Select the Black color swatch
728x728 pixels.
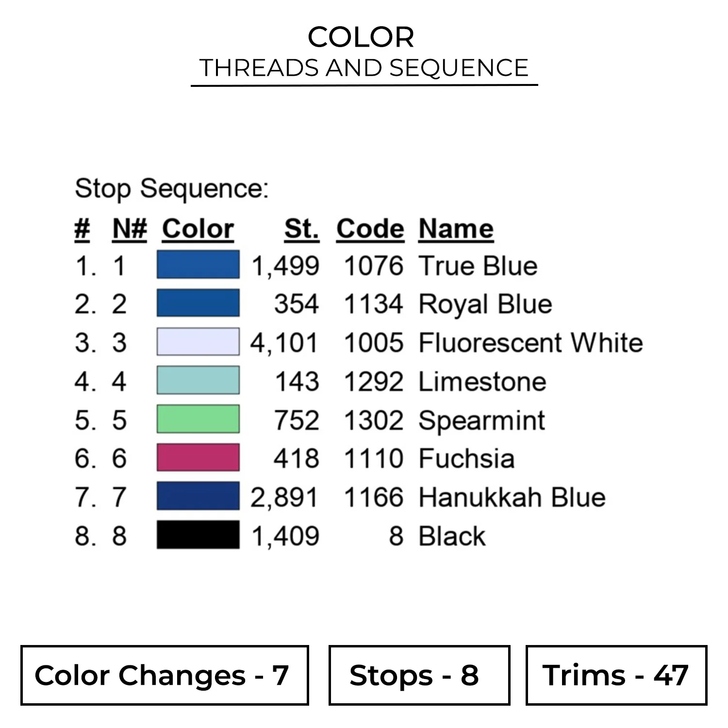(198, 535)
